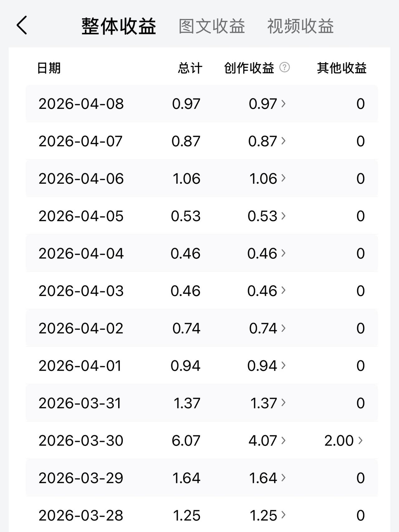Expand 1.64 creation earnings for 2026-03-29
This screenshot has width=399, height=532.
pyautogui.click(x=267, y=478)
